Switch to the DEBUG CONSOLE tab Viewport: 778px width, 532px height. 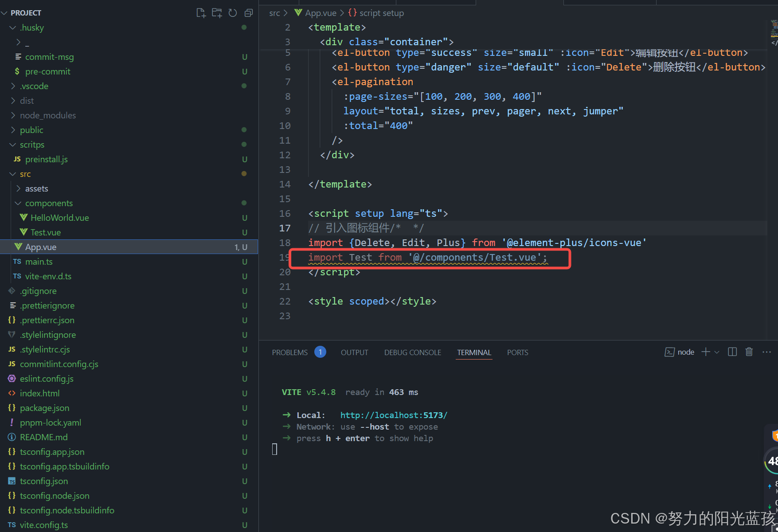coord(412,352)
